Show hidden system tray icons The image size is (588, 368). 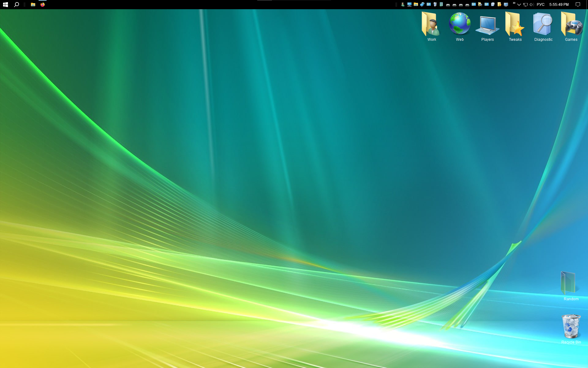[519, 5]
